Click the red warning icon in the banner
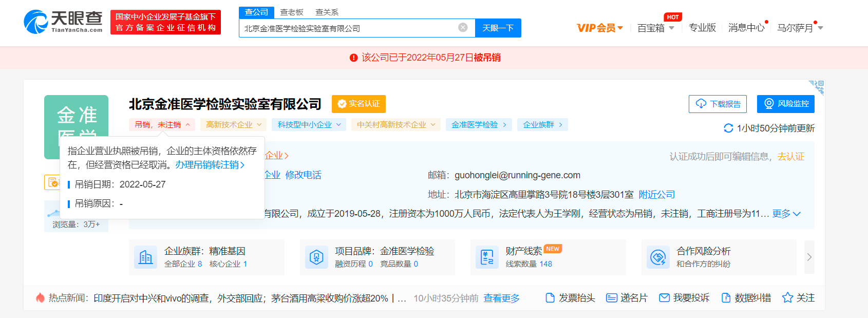 click(353, 58)
